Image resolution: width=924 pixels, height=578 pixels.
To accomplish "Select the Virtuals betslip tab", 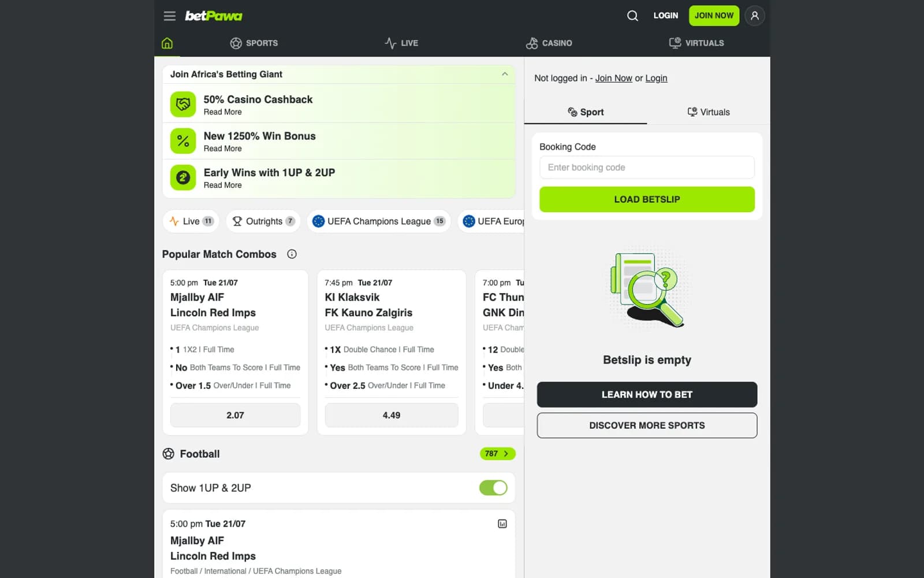I will point(709,112).
